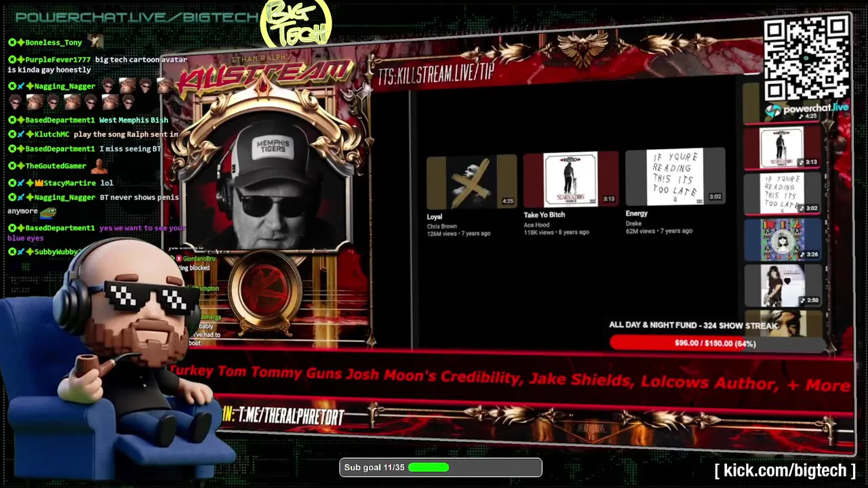Click the Chris Brown channel name
This screenshot has height=488, width=868.
click(x=442, y=226)
